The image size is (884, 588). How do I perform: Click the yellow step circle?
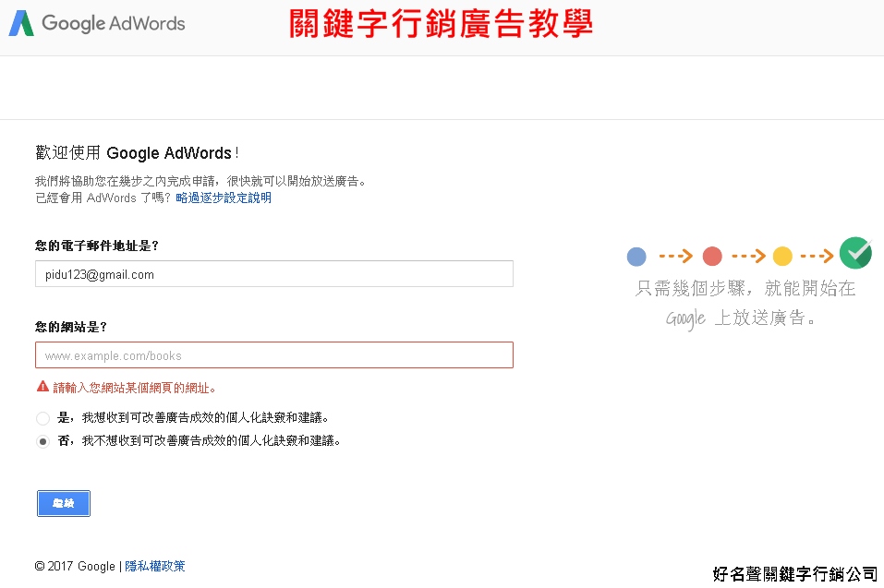tap(782, 257)
